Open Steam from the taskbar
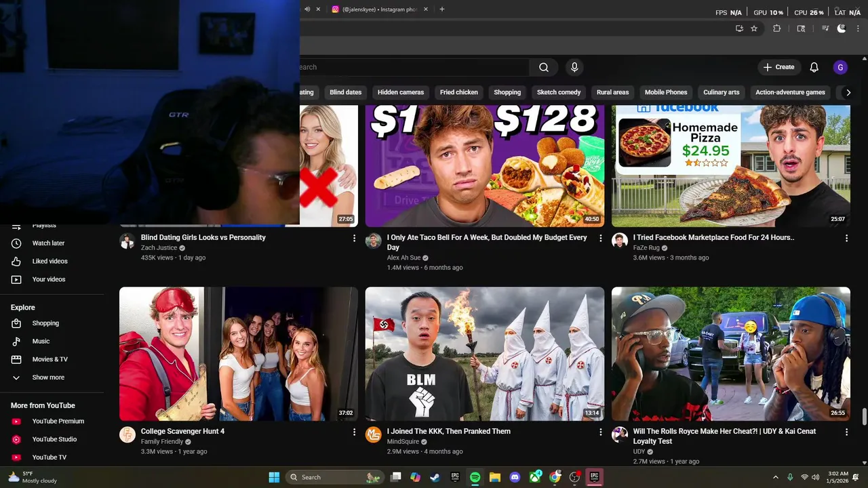The image size is (868, 488). (435, 477)
